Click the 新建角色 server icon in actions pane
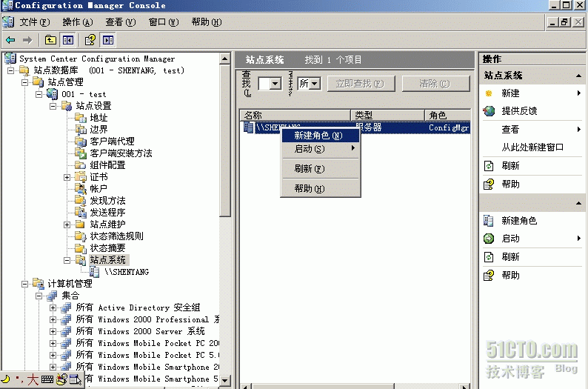Screen dimensions: 588x389 point(489,221)
